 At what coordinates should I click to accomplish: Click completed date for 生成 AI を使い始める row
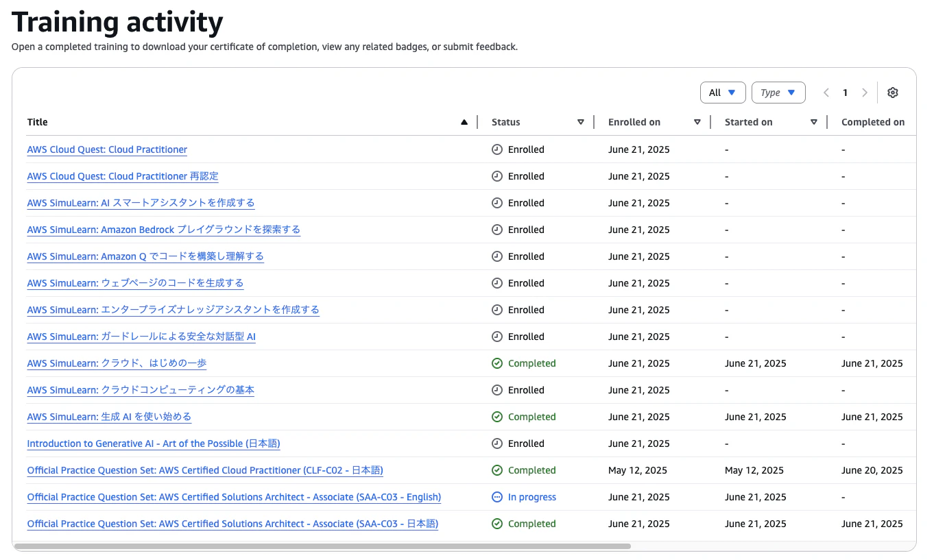click(x=872, y=417)
